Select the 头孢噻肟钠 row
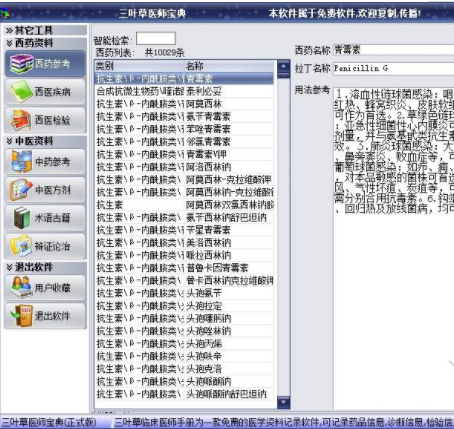Viewport: 454px width, 429px height. click(184, 318)
